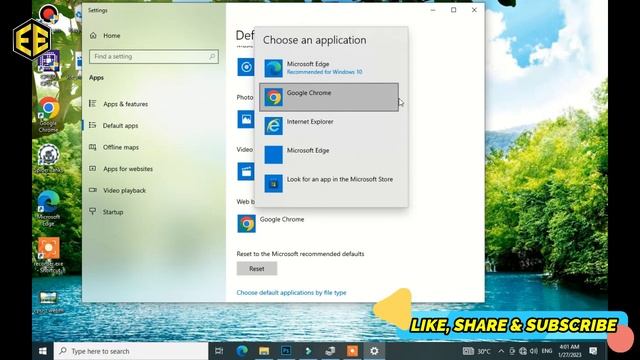Open Offline maps settings
This screenshot has height=360, width=640.
[x=121, y=147]
